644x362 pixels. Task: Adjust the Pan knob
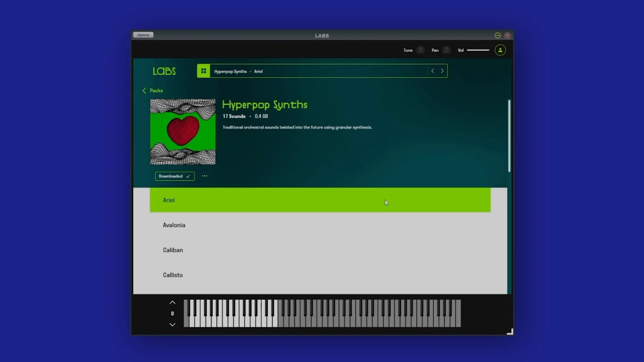click(x=447, y=50)
